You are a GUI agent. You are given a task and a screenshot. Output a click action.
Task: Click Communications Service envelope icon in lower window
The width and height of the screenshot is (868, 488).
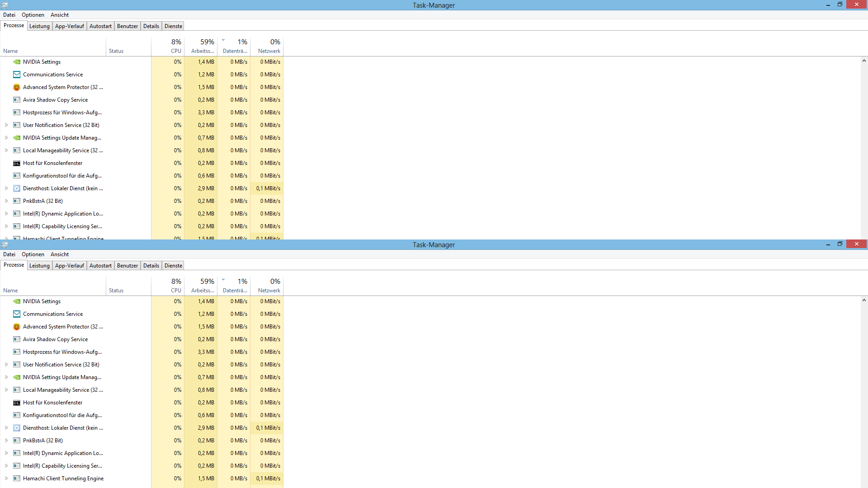click(17, 314)
